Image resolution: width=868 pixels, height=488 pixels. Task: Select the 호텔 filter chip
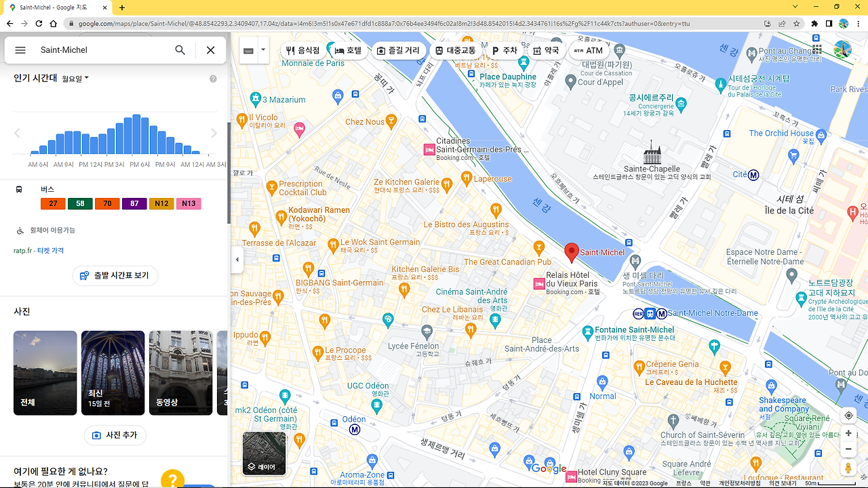(x=349, y=51)
